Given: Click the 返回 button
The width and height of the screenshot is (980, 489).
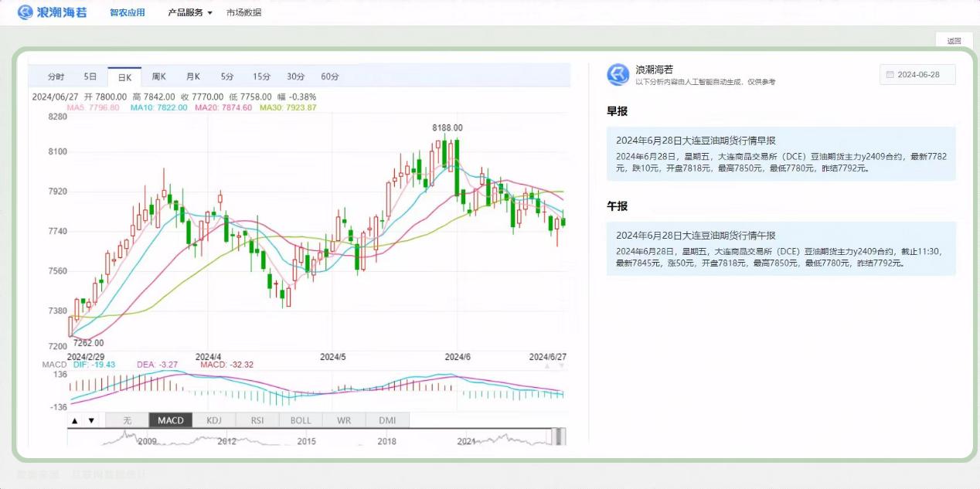Looking at the screenshot, I should [954, 41].
